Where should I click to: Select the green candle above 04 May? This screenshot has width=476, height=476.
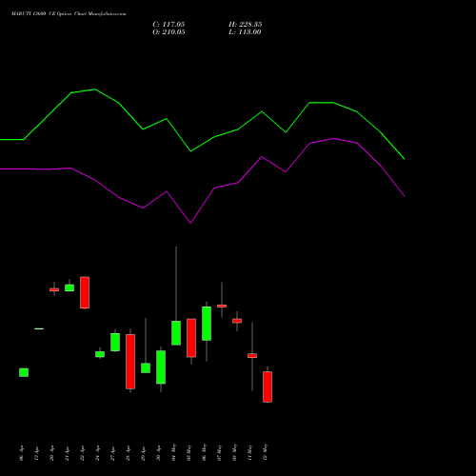[x=176, y=333]
